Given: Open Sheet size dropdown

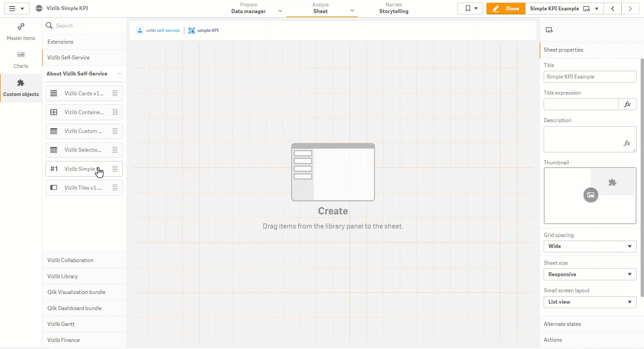Looking at the screenshot, I should click(590, 275).
